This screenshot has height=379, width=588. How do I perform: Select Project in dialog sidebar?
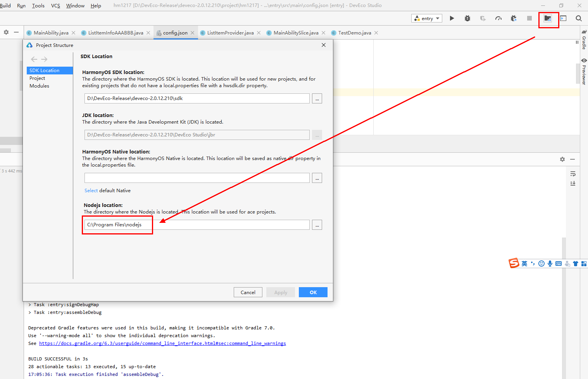[37, 78]
